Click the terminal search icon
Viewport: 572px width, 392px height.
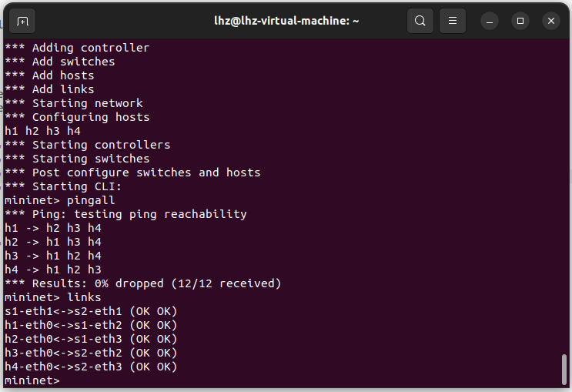pyautogui.click(x=420, y=21)
